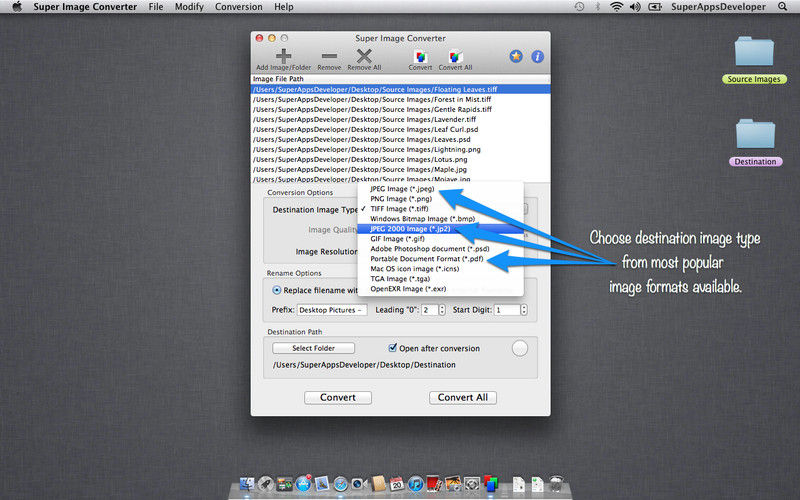Launch iTunes from the dock
The width and height of the screenshot is (800, 500).
416,484
